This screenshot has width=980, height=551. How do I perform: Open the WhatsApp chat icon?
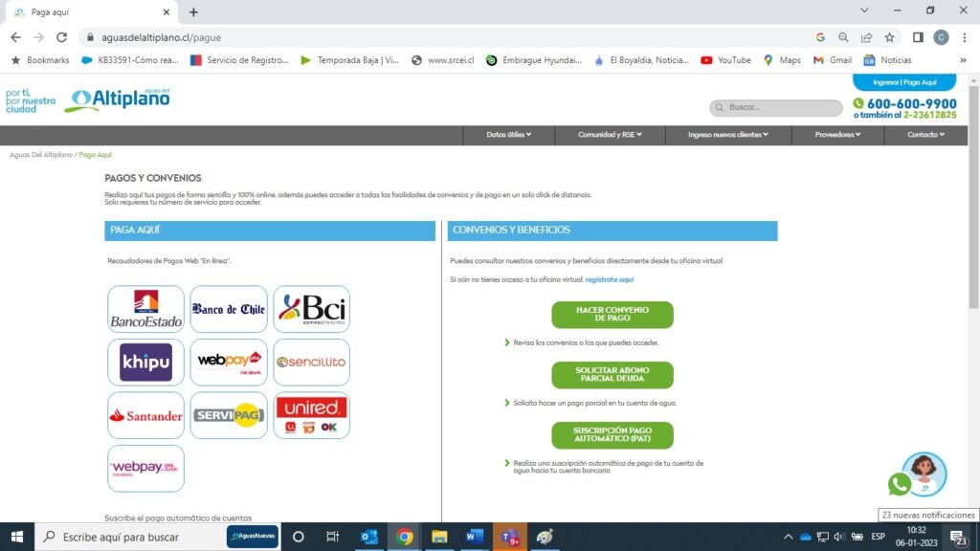900,484
